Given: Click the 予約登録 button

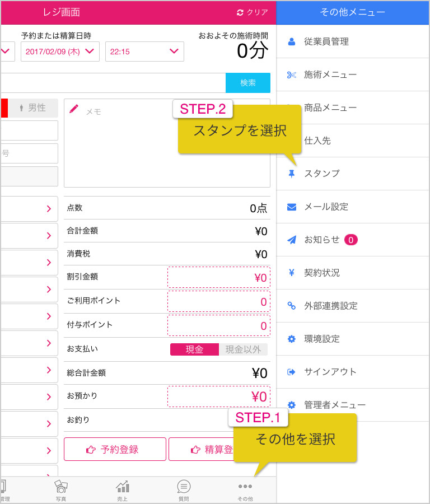Looking at the screenshot, I should (115, 449).
